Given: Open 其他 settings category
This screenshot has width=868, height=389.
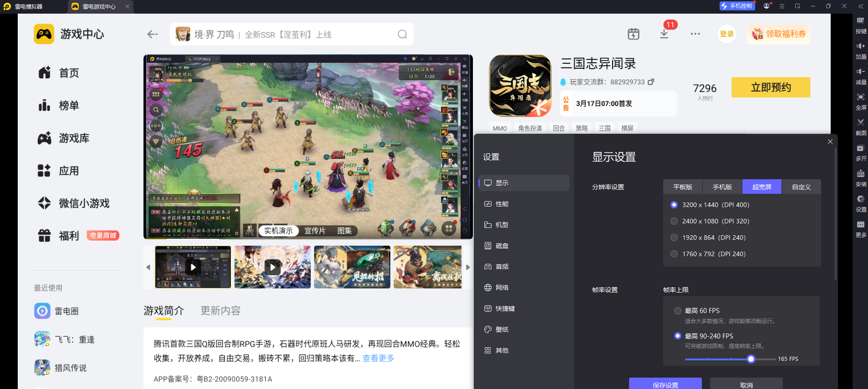Looking at the screenshot, I should pyautogui.click(x=524, y=350).
